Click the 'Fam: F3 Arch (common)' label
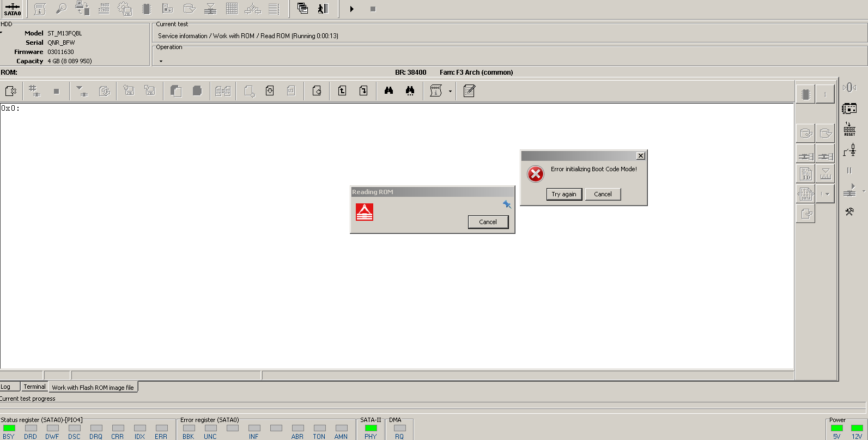This screenshot has width=868, height=440. (x=476, y=72)
